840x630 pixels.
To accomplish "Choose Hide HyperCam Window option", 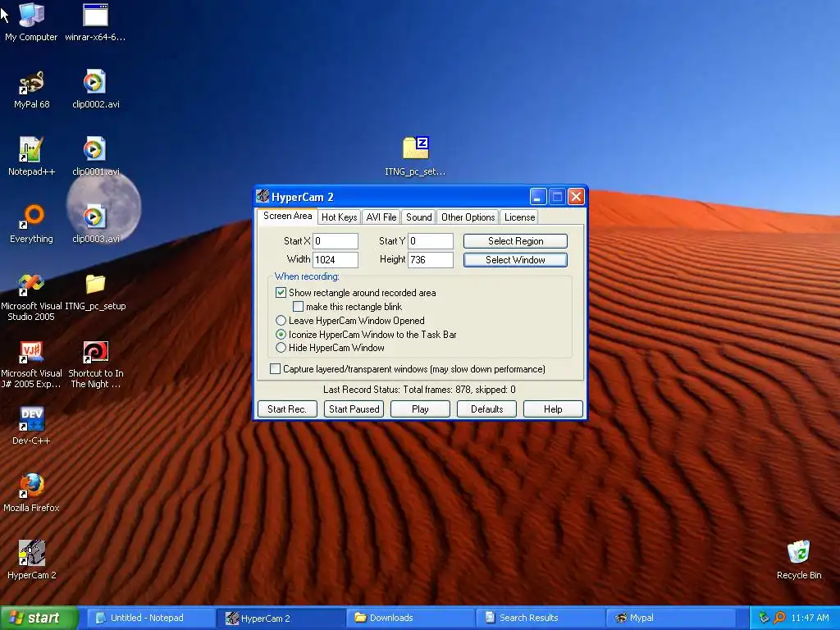I will (281, 347).
